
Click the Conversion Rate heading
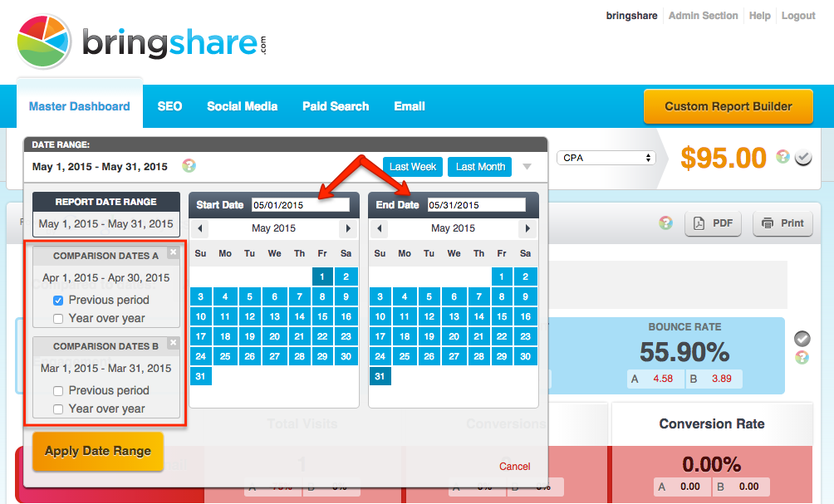[x=712, y=423]
